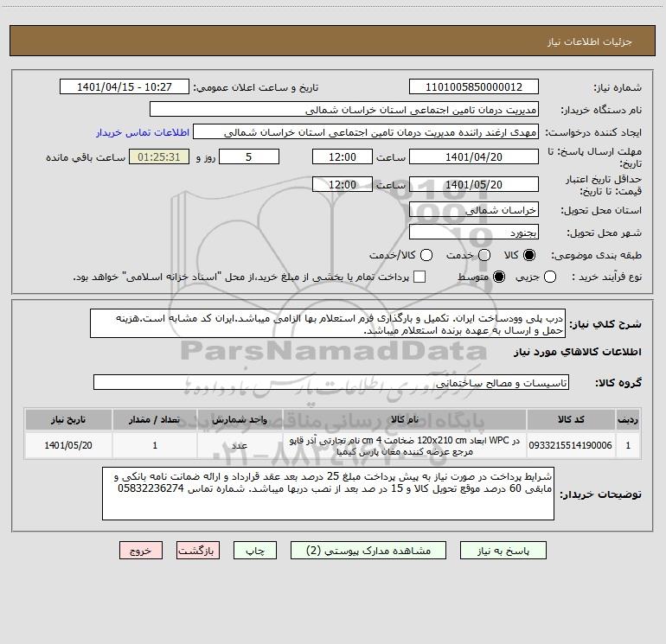Viewport: 666px width, 644px height.
Task: Toggle the Islamic treasury payment checkbox
Action: coord(419,277)
